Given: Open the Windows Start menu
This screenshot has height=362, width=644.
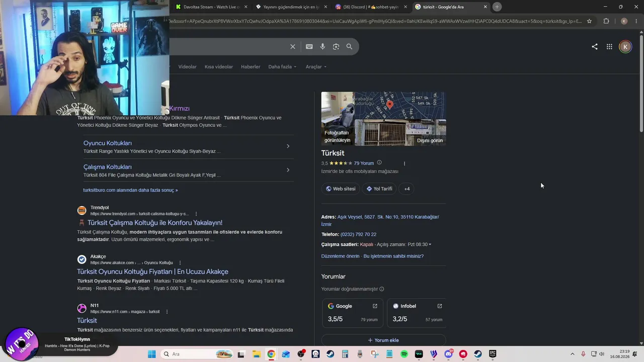Looking at the screenshot, I should (152, 354).
